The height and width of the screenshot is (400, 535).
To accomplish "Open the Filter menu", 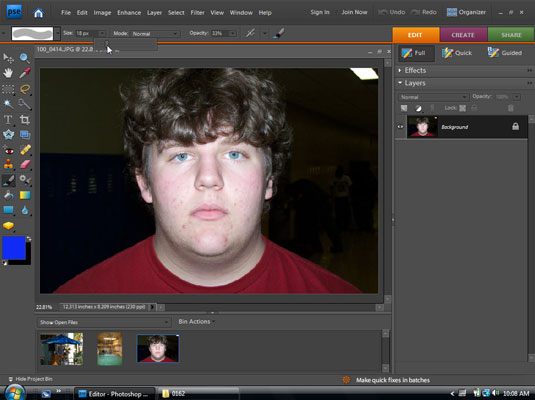I will [x=197, y=13].
